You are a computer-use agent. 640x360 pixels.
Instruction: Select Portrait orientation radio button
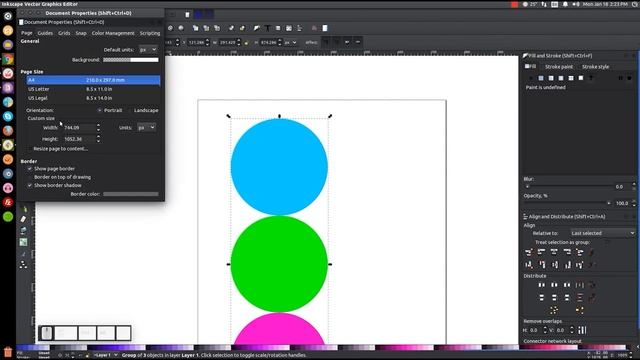tap(100, 110)
